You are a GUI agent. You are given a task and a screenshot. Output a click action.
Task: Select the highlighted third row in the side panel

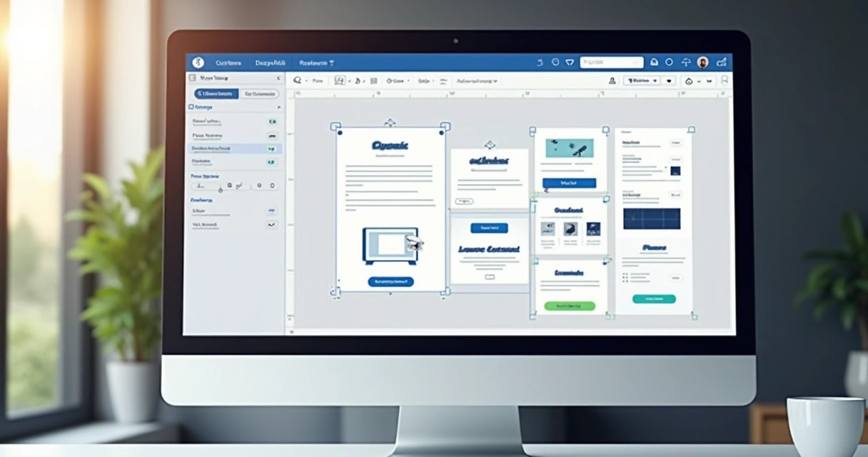tap(236, 149)
